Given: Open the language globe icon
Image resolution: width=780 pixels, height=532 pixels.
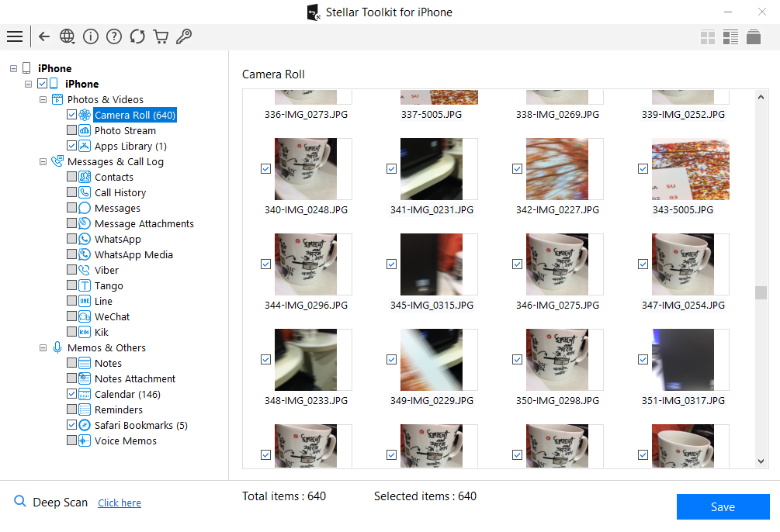Looking at the screenshot, I should pos(68,36).
